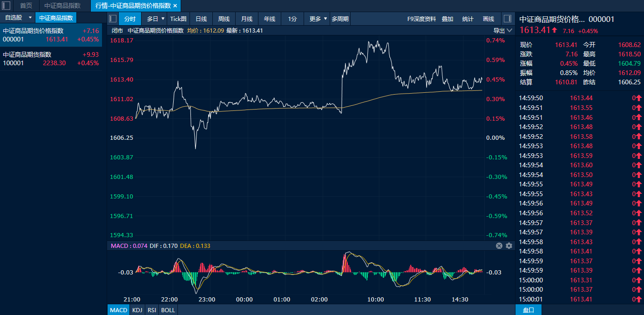Select the tick row with price 1613.31
644x315 pixels.
tap(580, 280)
